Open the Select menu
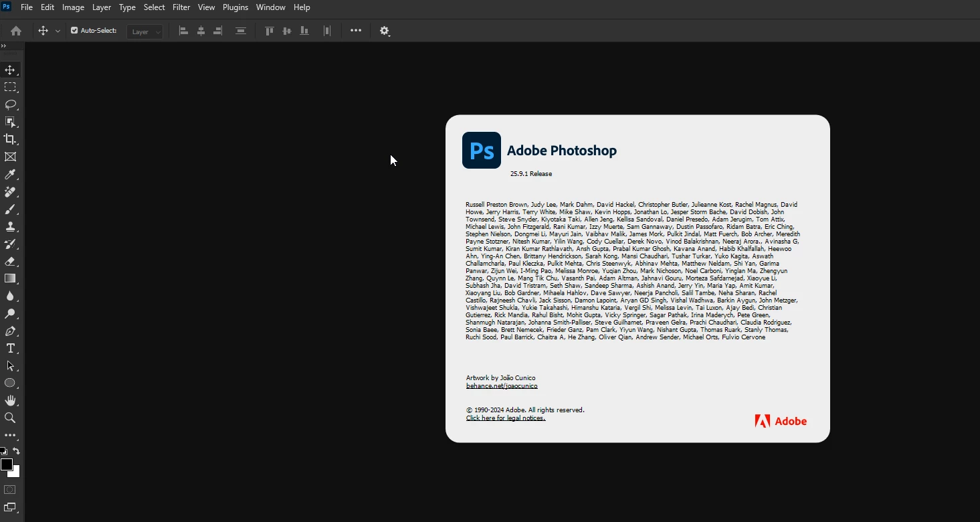 (154, 7)
